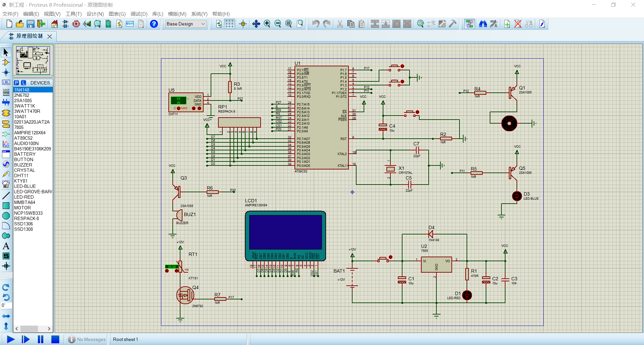Start the simulation with Play
Image resolution: width=644 pixels, height=345 pixels.
point(11,339)
